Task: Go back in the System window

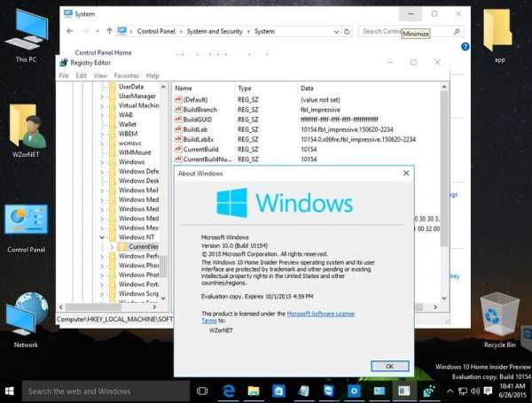Action: [x=70, y=31]
